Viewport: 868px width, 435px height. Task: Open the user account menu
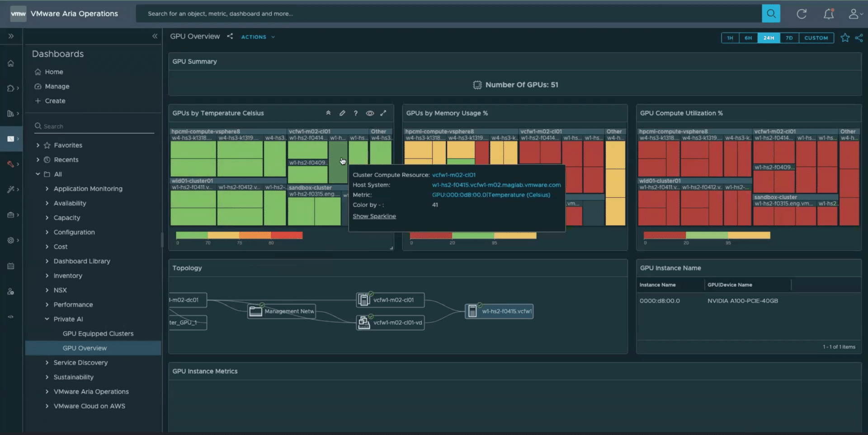click(x=855, y=14)
